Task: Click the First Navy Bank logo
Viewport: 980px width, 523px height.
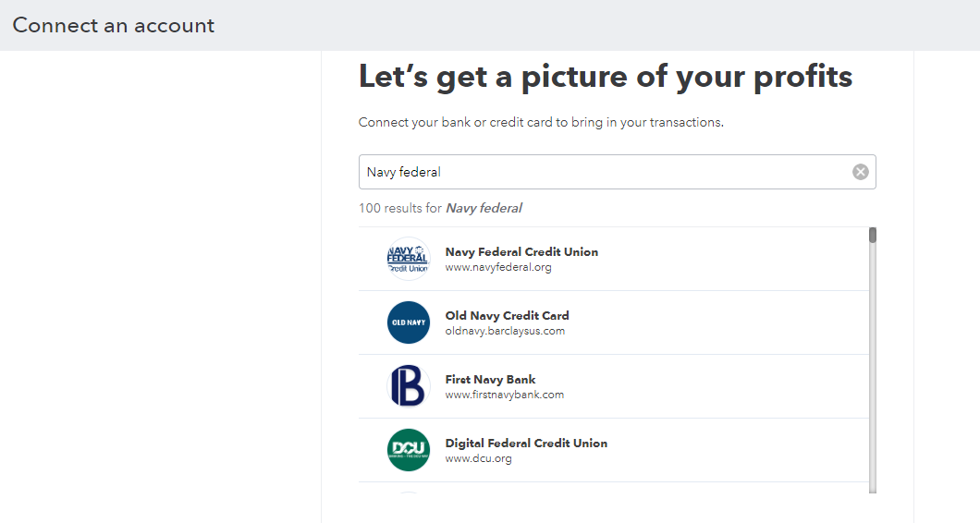Action: (408, 386)
